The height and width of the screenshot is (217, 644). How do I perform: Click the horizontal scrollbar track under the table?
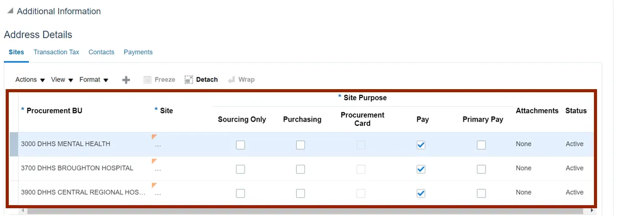click(310, 211)
